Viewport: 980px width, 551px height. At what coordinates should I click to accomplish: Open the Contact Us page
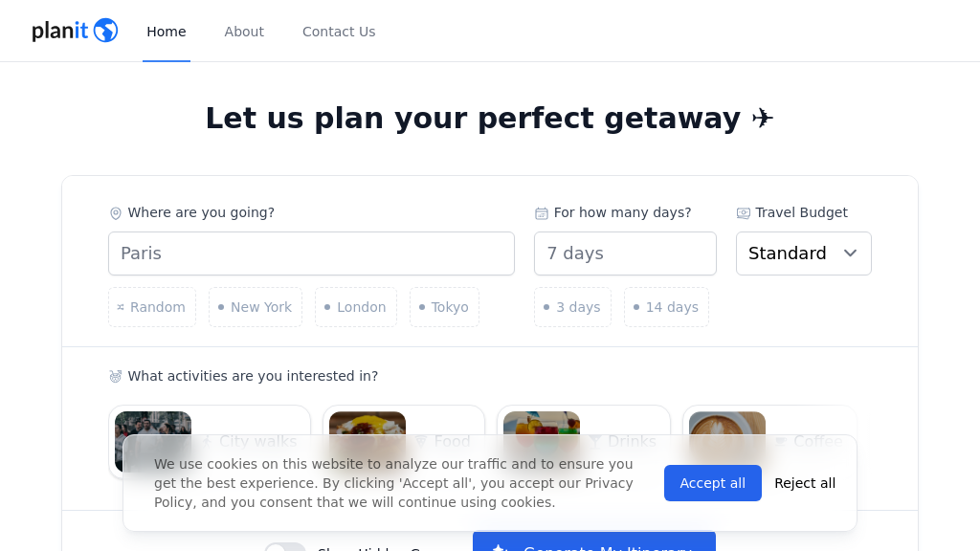click(x=339, y=32)
